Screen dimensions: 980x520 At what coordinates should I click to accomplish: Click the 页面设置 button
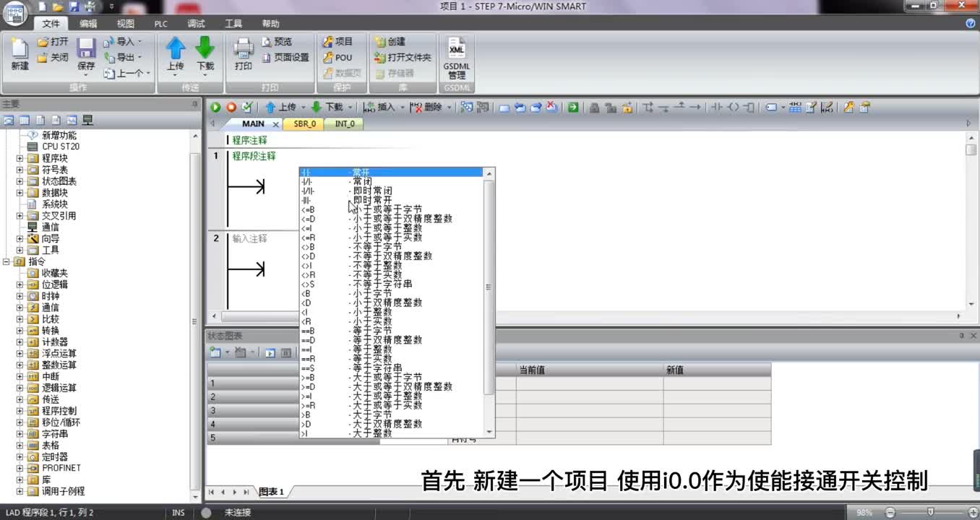[x=285, y=58]
